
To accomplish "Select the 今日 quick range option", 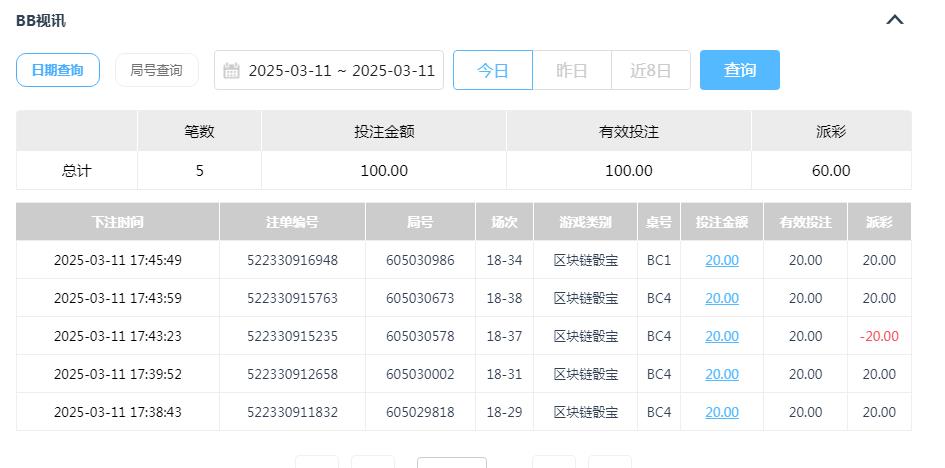I will [492, 71].
